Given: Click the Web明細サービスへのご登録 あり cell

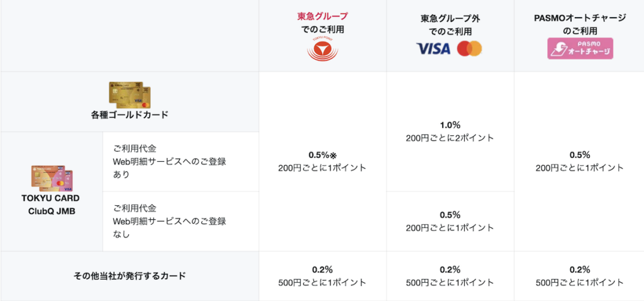Looking at the screenshot, I should pyautogui.click(x=170, y=161).
